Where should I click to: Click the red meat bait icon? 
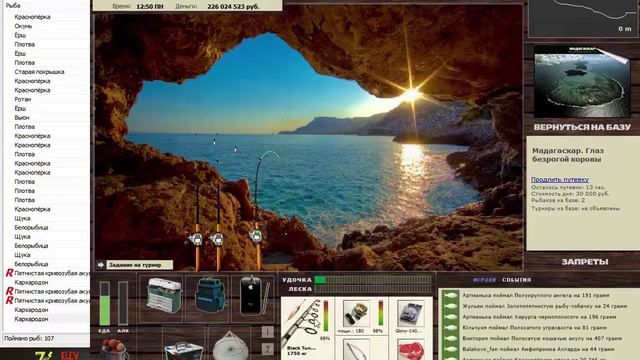(410, 350)
